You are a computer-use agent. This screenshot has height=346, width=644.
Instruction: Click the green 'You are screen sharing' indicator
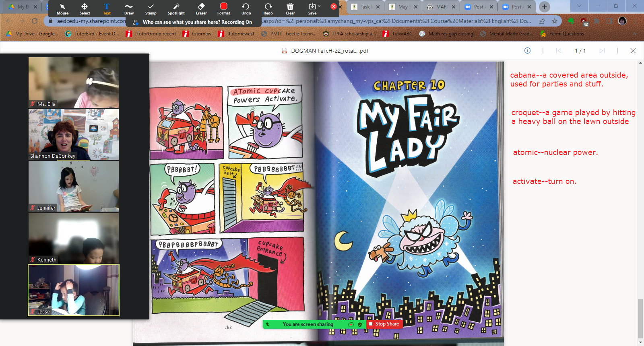[x=308, y=324]
